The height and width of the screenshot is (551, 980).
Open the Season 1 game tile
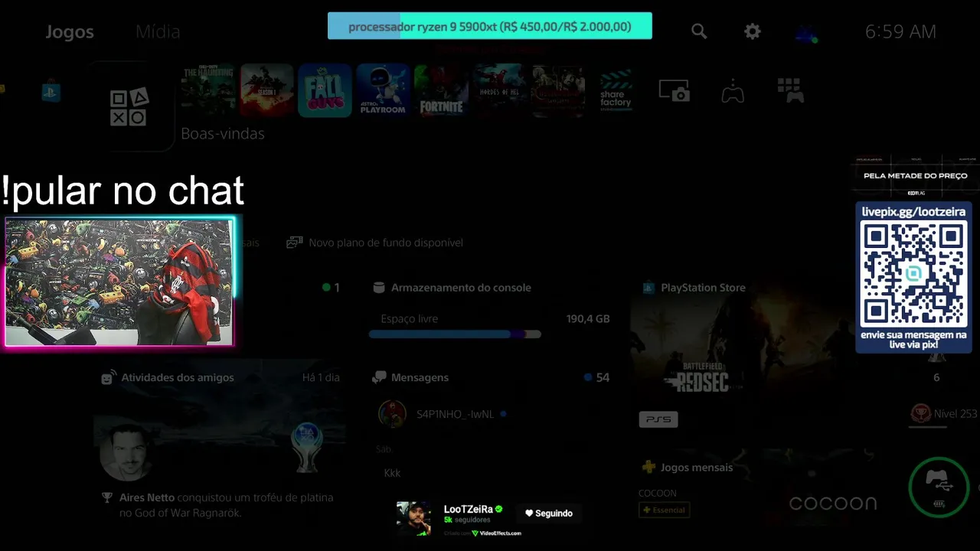click(266, 90)
